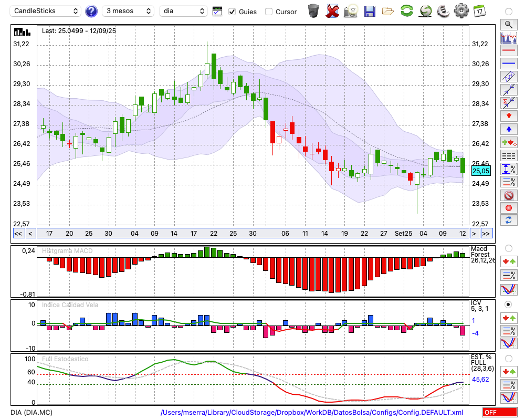This screenshot has width=525, height=420.
Task: Click the triple dashed lines tool
Action: click(x=509, y=155)
